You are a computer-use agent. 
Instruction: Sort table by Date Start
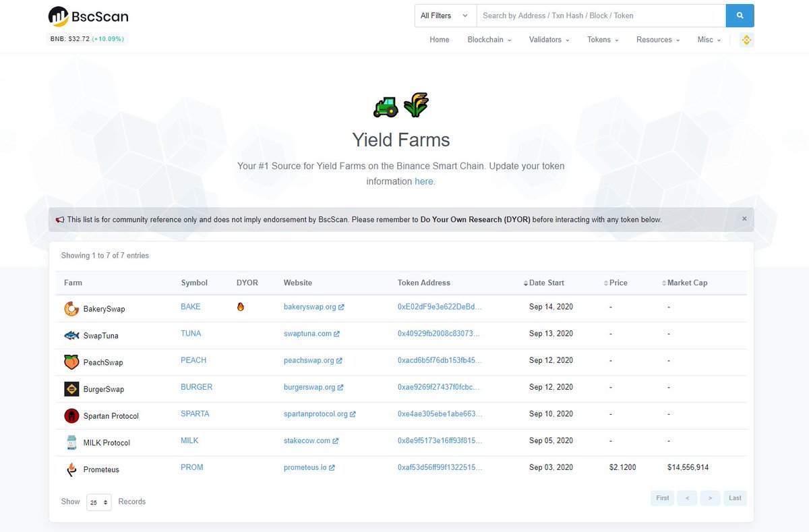(x=544, y=283)
